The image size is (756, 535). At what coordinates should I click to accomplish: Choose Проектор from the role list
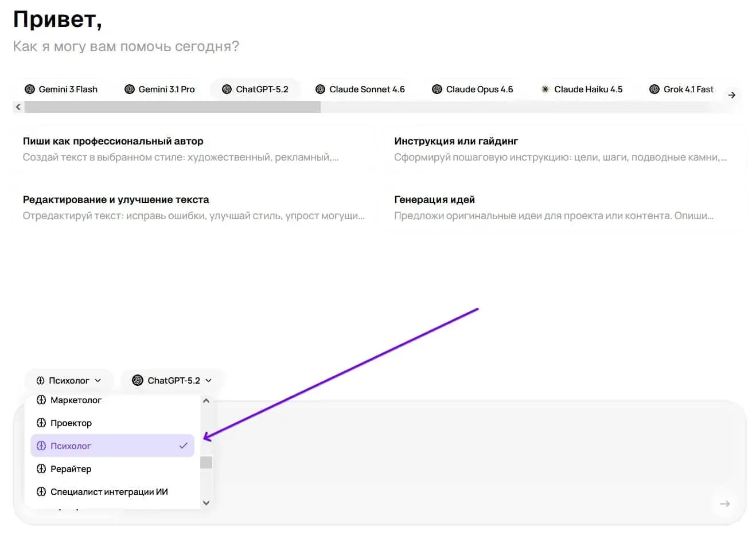[112, 423]
